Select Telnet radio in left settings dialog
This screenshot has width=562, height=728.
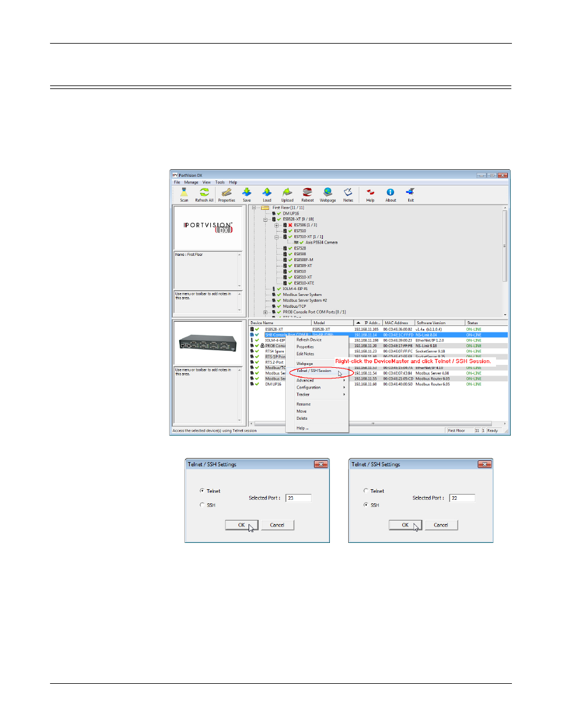(202, 490)
